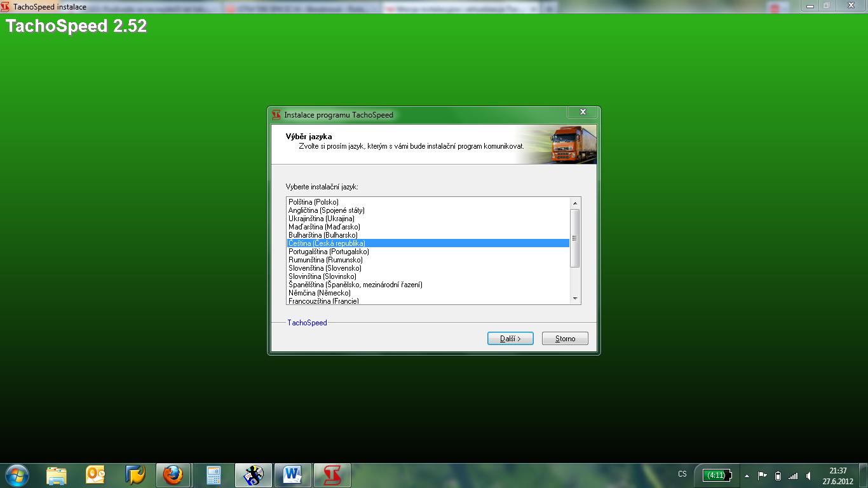Screen dimensions: 868x488
Task: Select Rumunština (Rumunsko) language
Action: [428, 260]
